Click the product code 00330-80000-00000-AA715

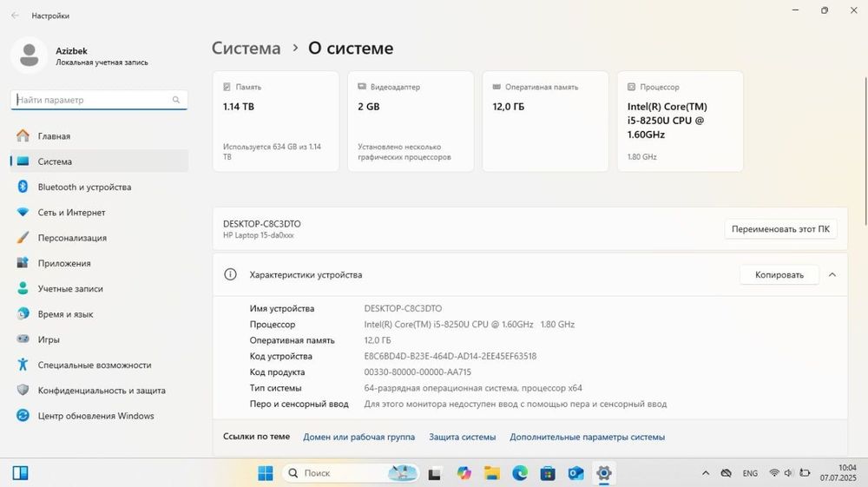point(418,372)
